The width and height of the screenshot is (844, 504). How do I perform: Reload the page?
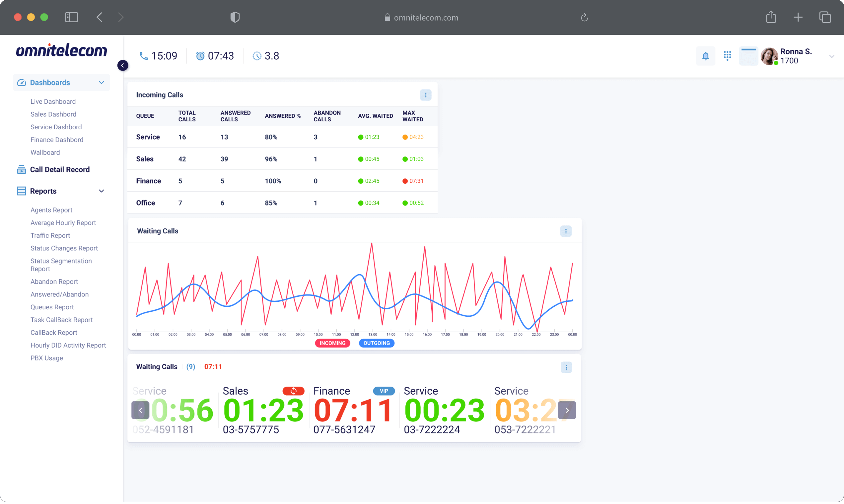pos(584,17)
